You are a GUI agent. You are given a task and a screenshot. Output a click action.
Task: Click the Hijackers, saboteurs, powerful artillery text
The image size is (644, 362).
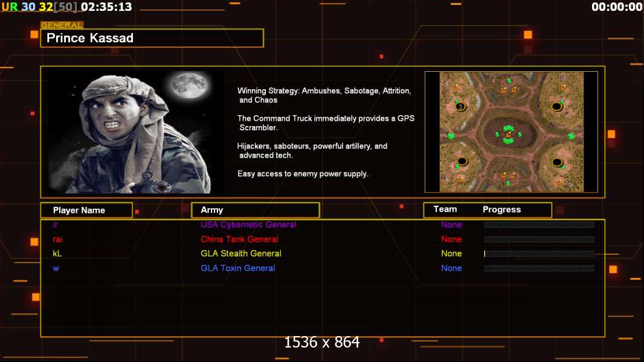click(x=312, y=150)
